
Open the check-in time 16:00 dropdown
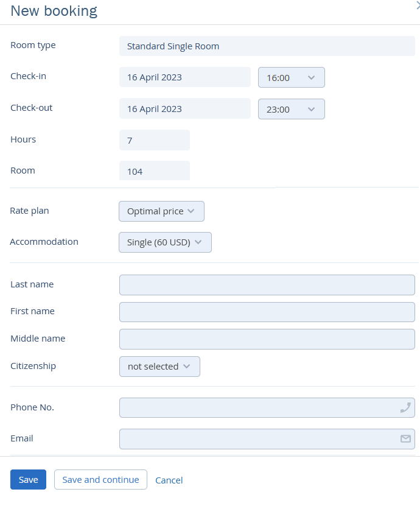(x=292, y=77)
